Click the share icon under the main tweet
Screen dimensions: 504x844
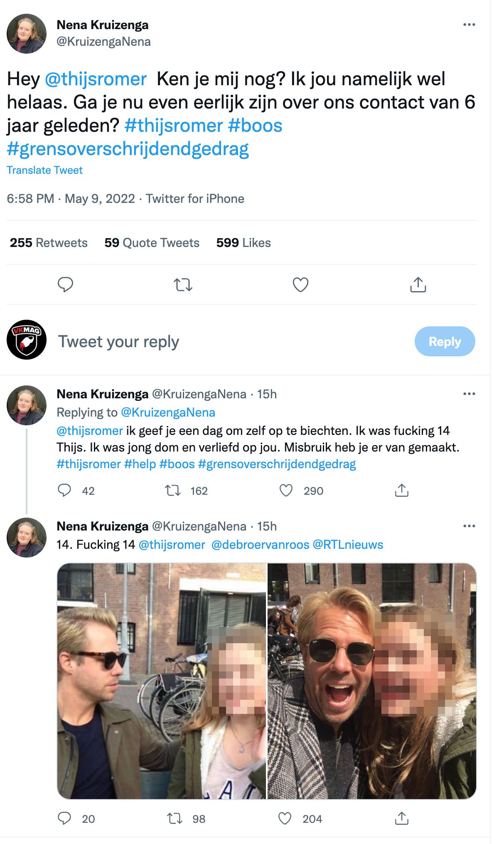pos(418,285)
